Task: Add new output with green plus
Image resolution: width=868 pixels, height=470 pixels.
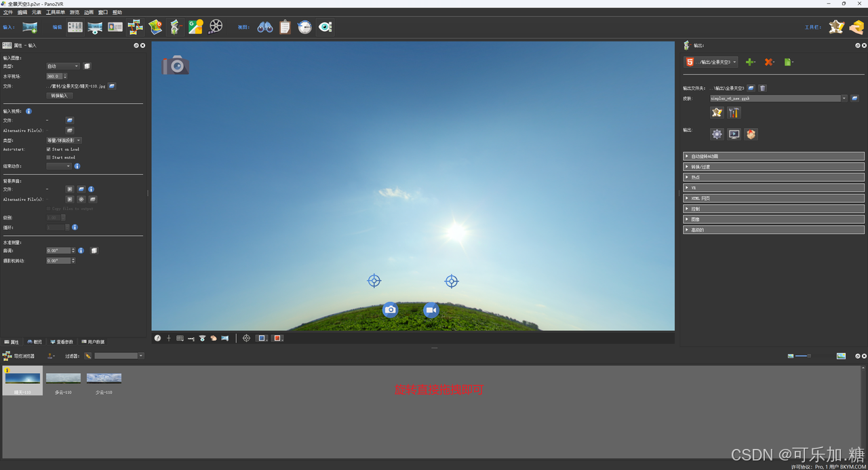Action: (750, 62)
